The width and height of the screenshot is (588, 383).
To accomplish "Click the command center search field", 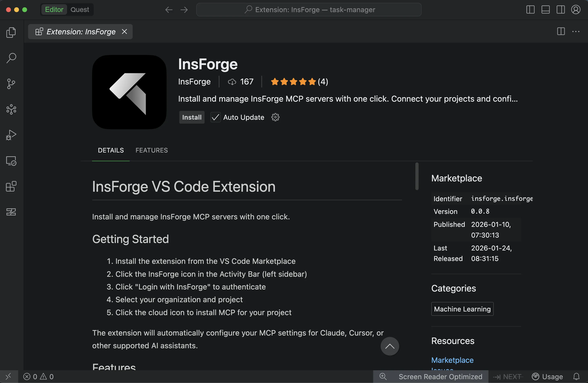I will point(309,10).
